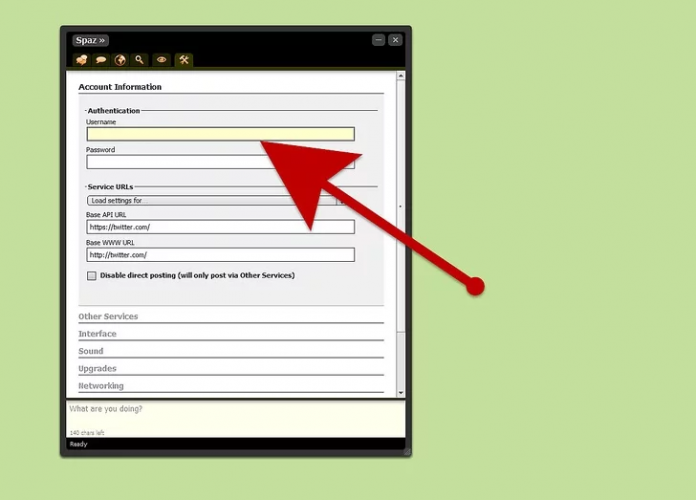Click the Username input field

pos(220,134)
